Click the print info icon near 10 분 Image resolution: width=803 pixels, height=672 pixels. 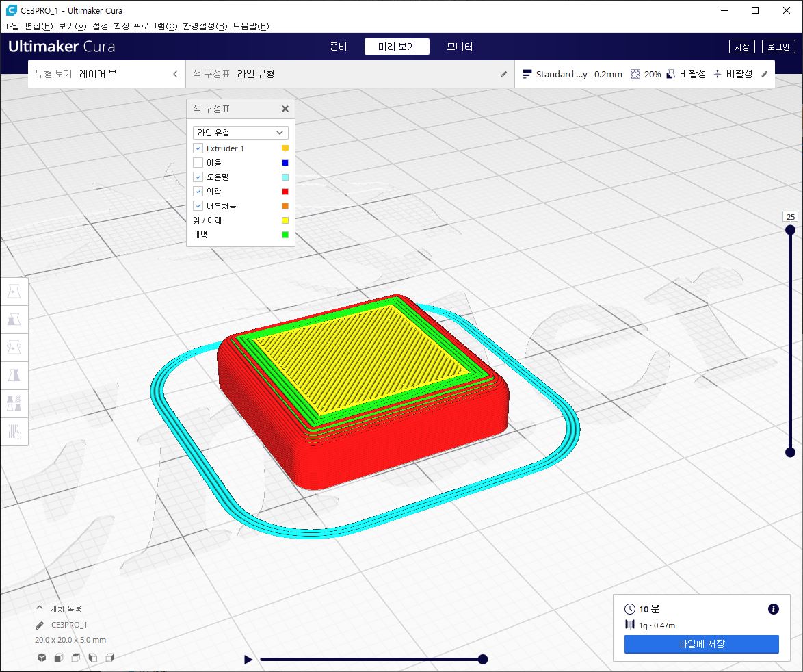pyautogui.click(x=774, y=609)
